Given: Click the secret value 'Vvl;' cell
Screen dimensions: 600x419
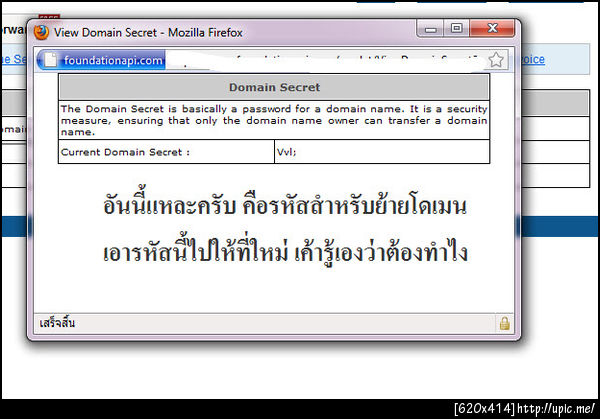Looking at the screenshot, I should (382, 152).
